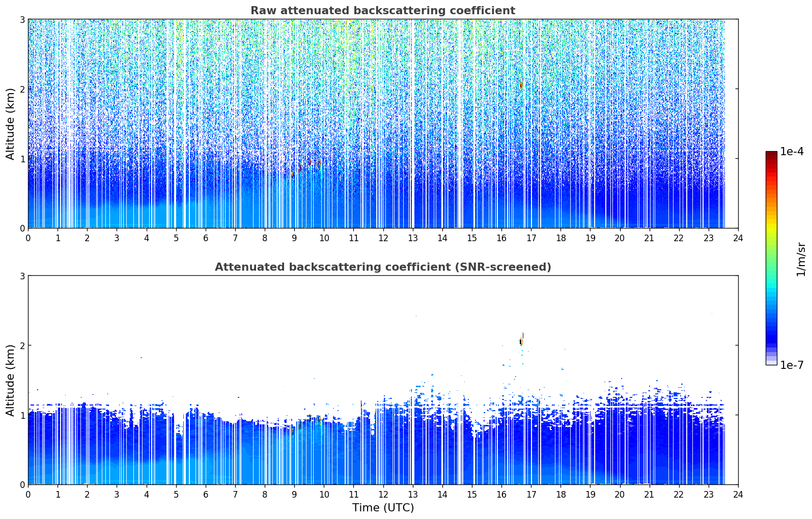The image size is (812, 519).
Task: Click tick label 6 on top time axis
Action: click(x=206, y=238)
